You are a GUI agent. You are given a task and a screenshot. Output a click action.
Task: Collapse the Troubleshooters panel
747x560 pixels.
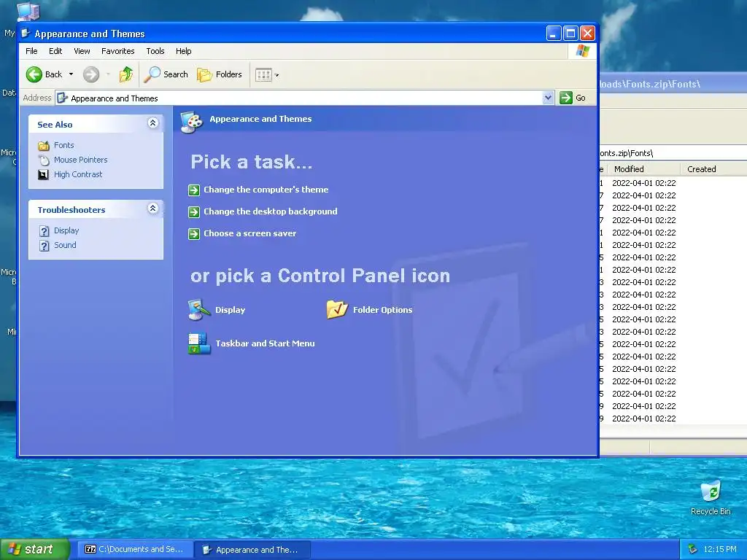coord(153,208)
